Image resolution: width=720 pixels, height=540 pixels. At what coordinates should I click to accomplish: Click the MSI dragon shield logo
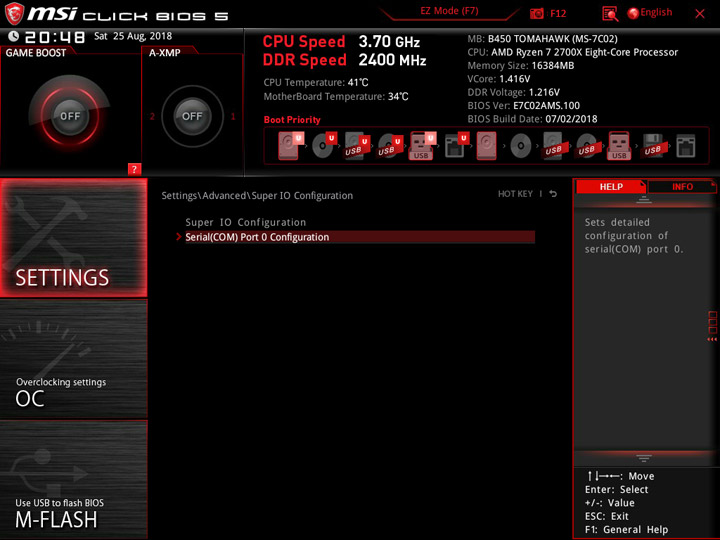14,14
